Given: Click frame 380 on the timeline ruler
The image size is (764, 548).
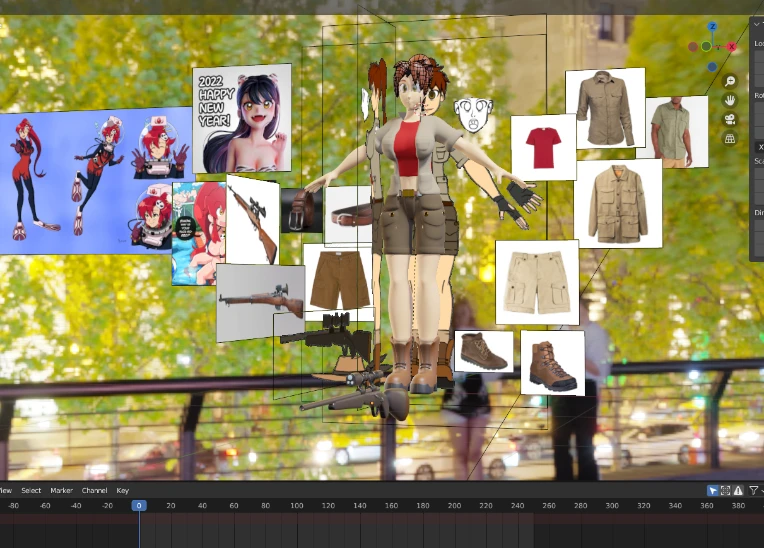Looking at the screenshot, I should [738, 506].
